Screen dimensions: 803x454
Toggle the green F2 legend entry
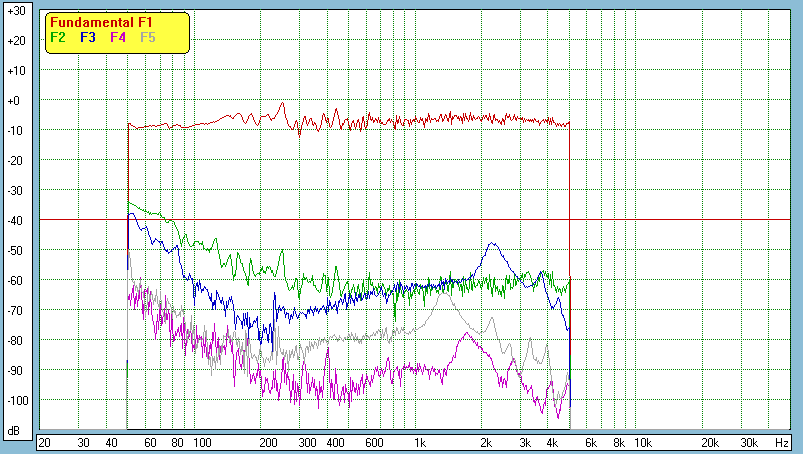tap(57, 37)
